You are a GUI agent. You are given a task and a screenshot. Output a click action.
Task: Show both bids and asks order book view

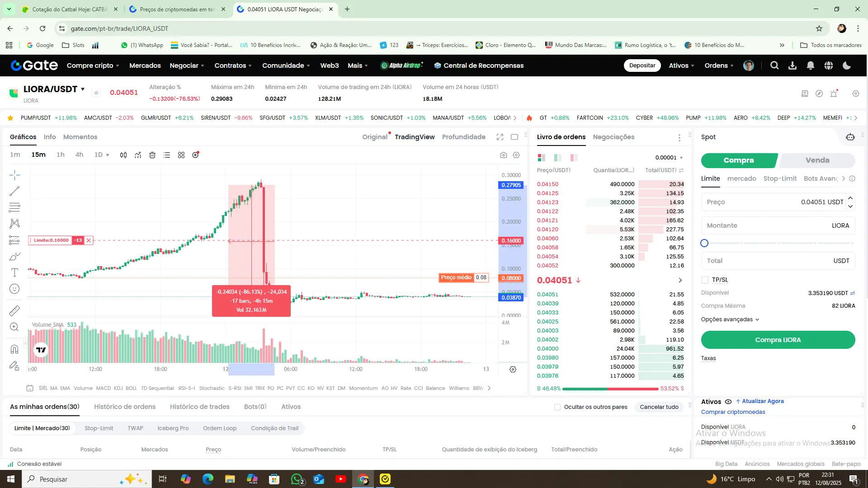pyautogui.click(x=542, y=158)
